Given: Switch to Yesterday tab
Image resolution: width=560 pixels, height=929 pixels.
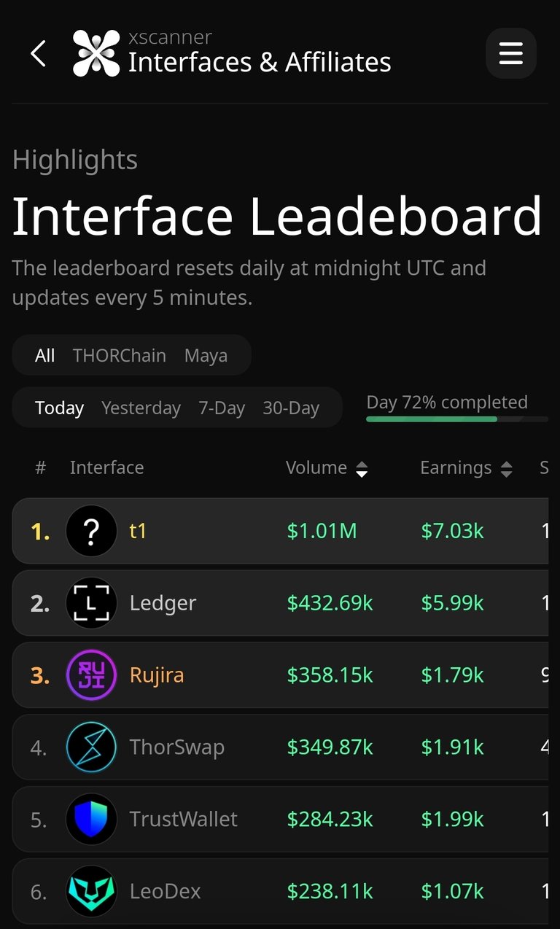Looking at the screenshot, I should tap(141, 408).
